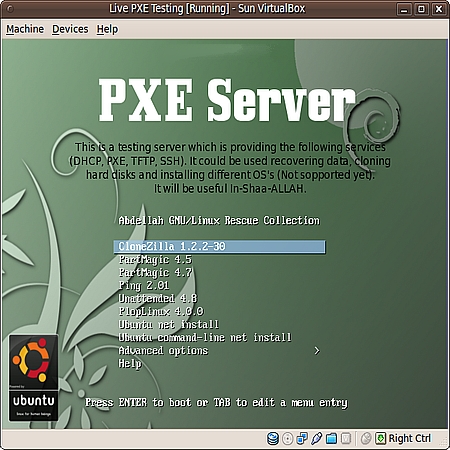The image size is (450, 450).
Task: Choose the Ping 2.01 entry
Action: (144, 286)
